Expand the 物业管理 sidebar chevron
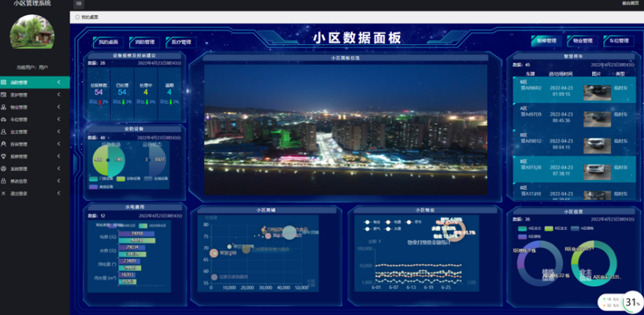The height and width of the screenshot is (315, 644). tap(59, 107)
